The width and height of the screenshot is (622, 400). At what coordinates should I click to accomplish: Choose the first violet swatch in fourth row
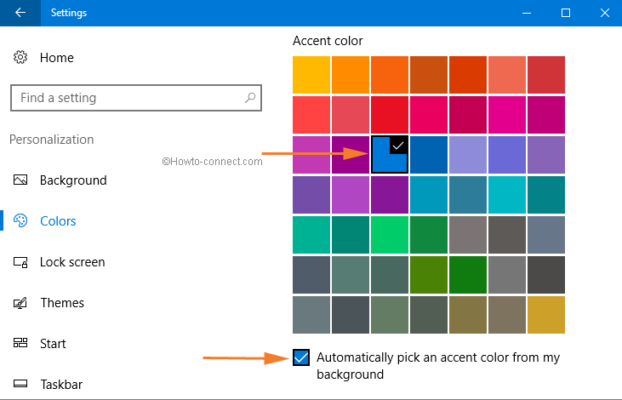(311, 194)
